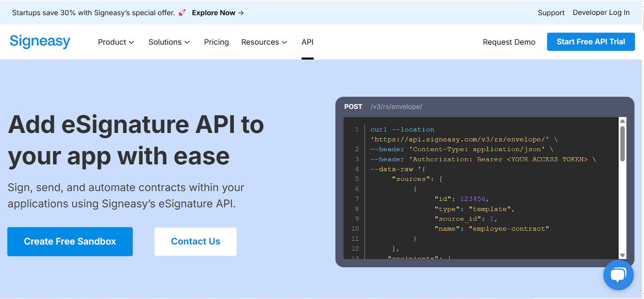This screenshot has width=644, height=299.
Task: Click the POST method label
Action: pos(353,107)
